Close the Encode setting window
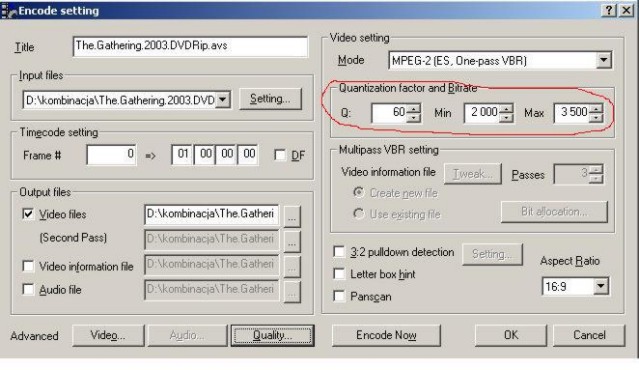639x370 pixels. (626, 10)
